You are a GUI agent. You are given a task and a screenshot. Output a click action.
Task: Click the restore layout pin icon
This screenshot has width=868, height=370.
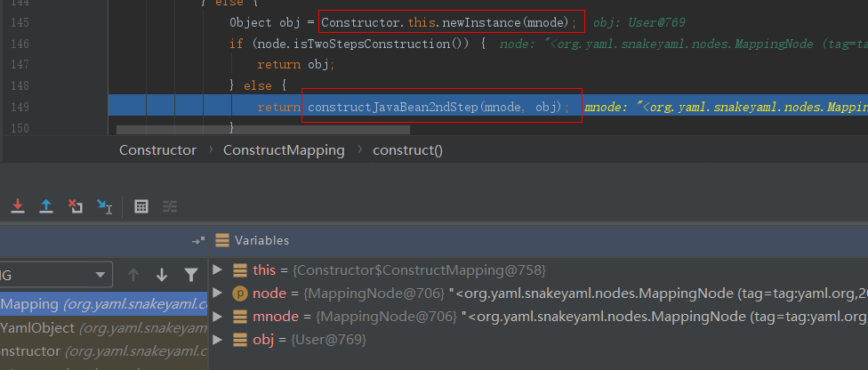(x=197, y=241)
